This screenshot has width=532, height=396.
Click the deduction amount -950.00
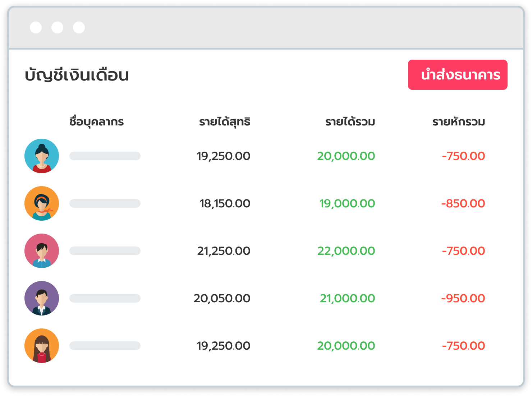point(463,298)
